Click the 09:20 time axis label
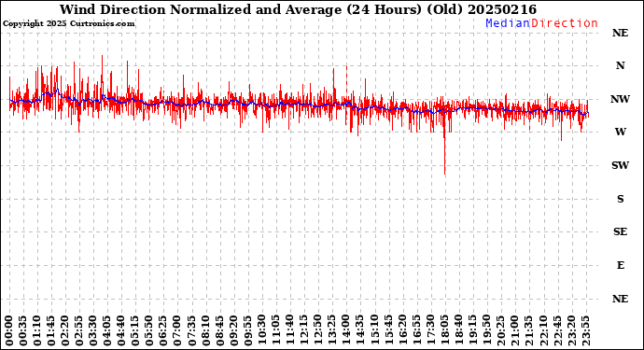This screenshot has height=350, width=644. pyautogui.click(x=233, y=330)
